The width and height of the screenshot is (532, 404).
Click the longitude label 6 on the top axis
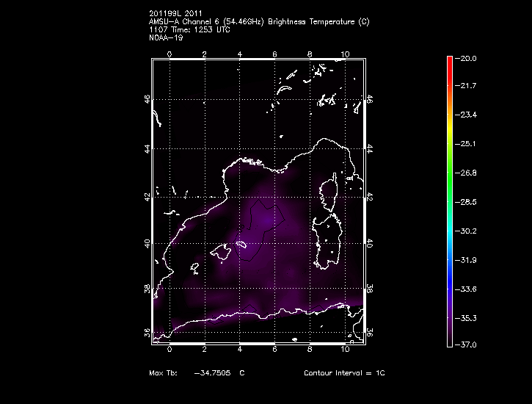click(274, 54)
